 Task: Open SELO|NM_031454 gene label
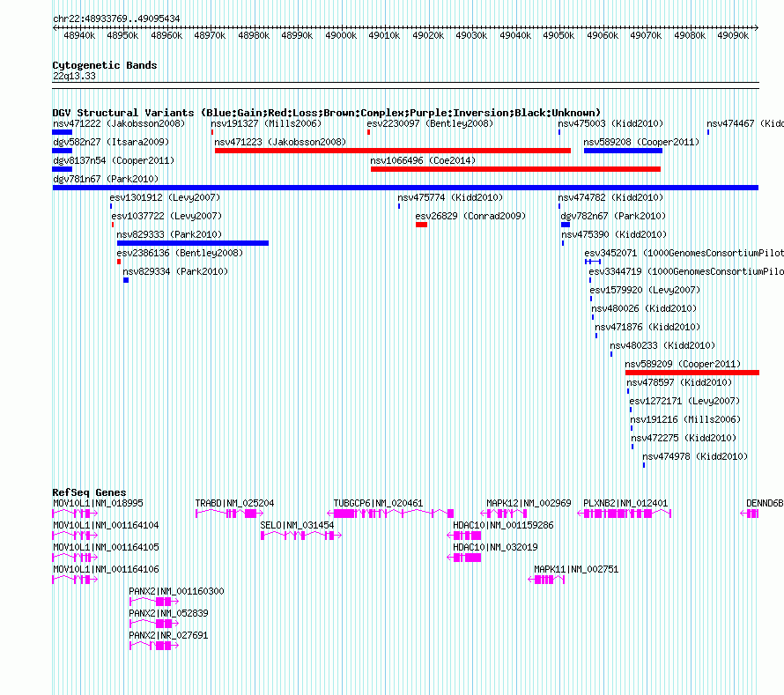pyautogui.click(x=297, y=525)
